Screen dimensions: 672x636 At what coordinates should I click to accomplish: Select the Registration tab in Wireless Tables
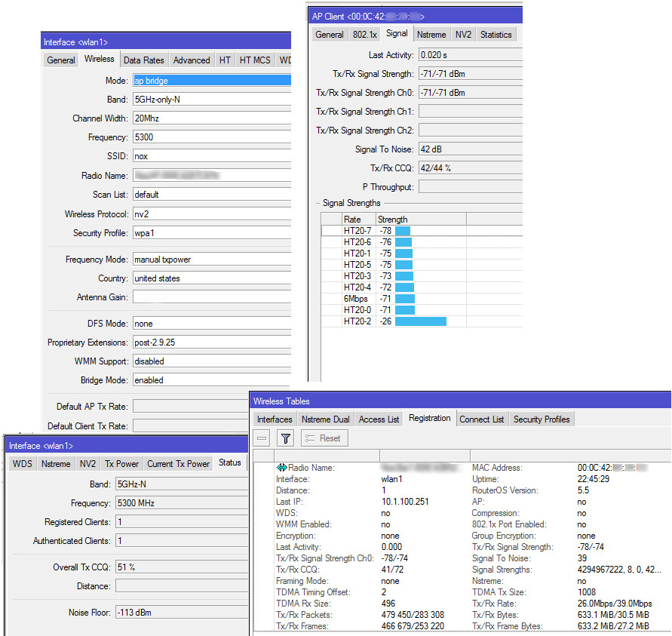pyautogui.click(x=429, y=418)
